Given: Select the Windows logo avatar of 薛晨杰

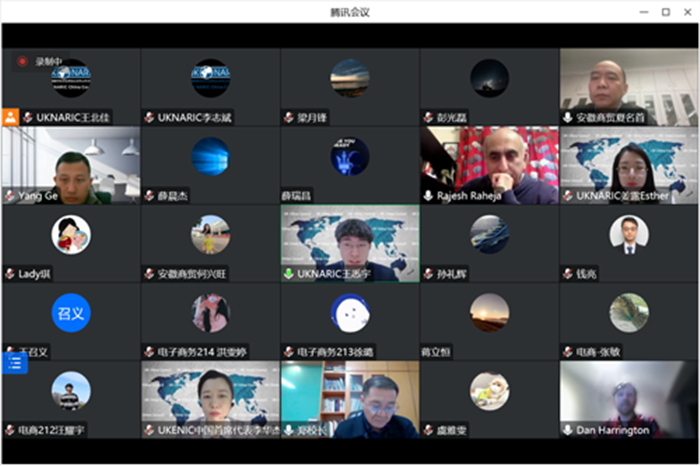Looking at the screenshot, I should coord(210,156).
